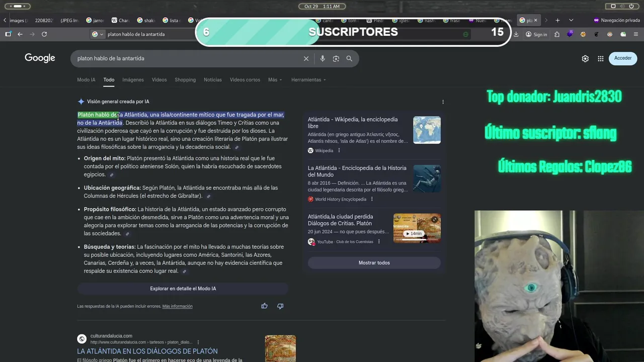This screenshot has width=644, height=362.
Task: Click 'Explorar en detalle el Modo IA'
Action: pos(183,289)
